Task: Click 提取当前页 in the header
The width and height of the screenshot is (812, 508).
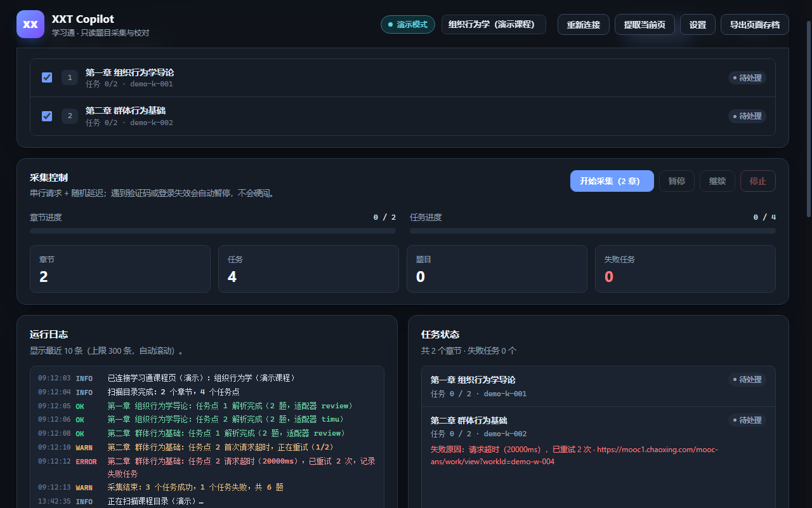Action: pos(645,25)
